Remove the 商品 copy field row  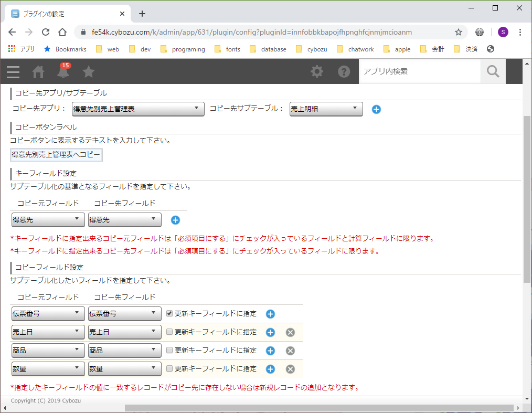coord(291,351)
